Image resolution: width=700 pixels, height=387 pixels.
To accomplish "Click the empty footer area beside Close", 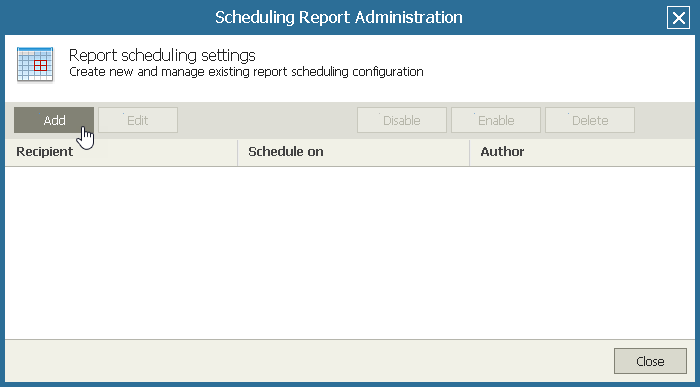I will [309, 361].
